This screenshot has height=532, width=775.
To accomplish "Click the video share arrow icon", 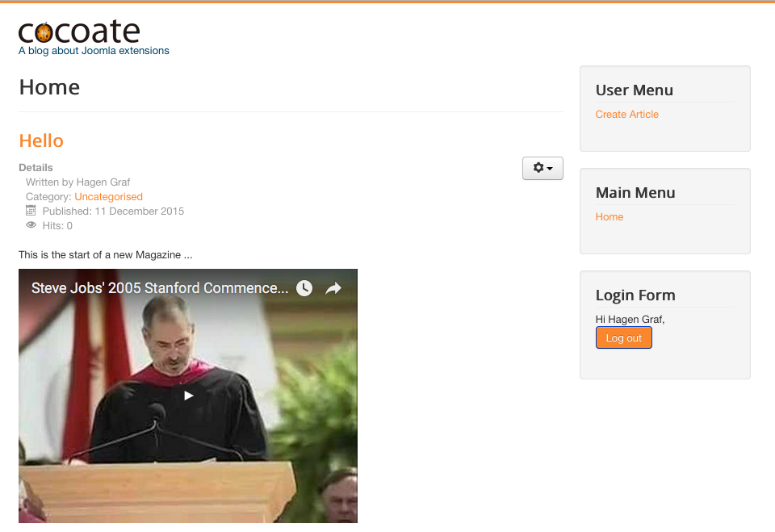I will click(x=333, y=288).
